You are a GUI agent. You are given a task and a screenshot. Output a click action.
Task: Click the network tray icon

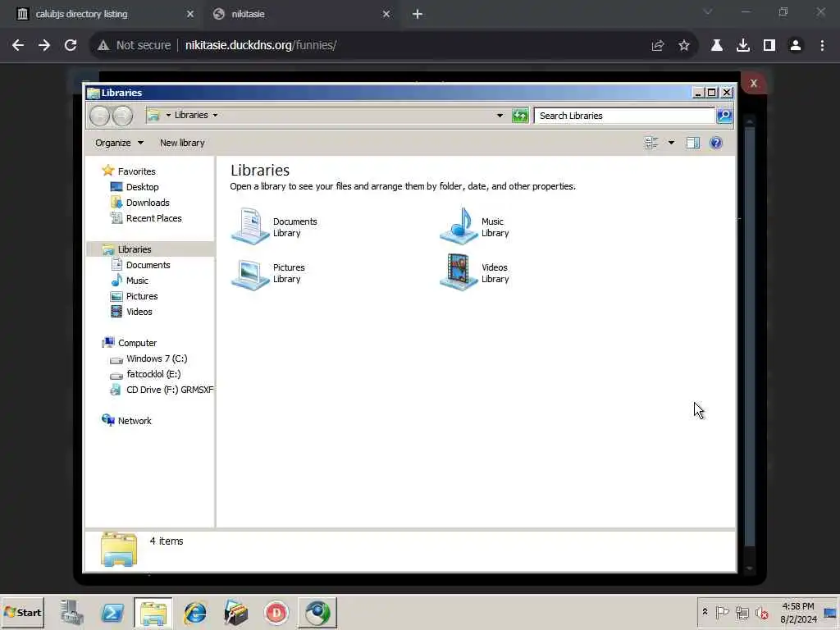(x=742, y=612)
